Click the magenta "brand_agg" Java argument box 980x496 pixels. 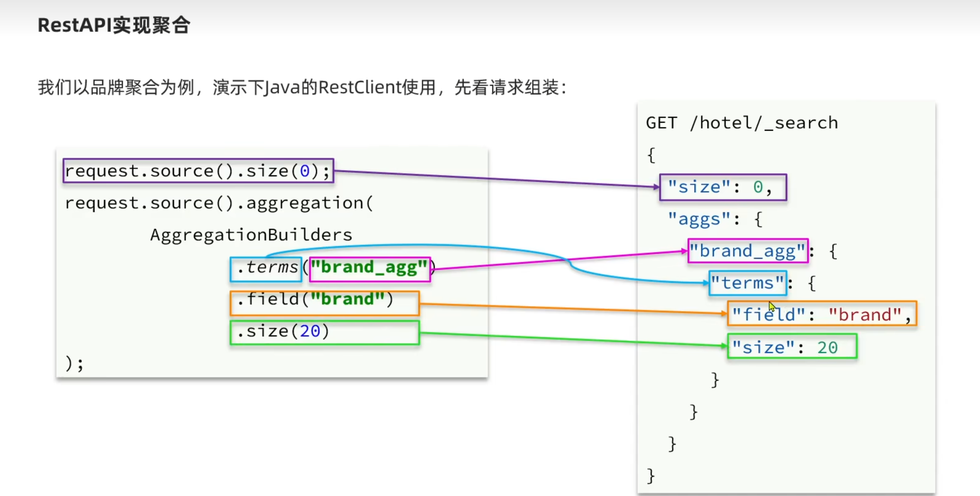370,269
